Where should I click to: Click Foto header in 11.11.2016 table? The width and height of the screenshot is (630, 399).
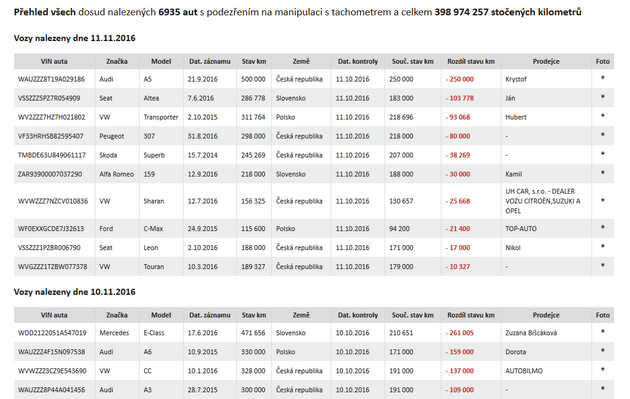(x=603, y=61)
